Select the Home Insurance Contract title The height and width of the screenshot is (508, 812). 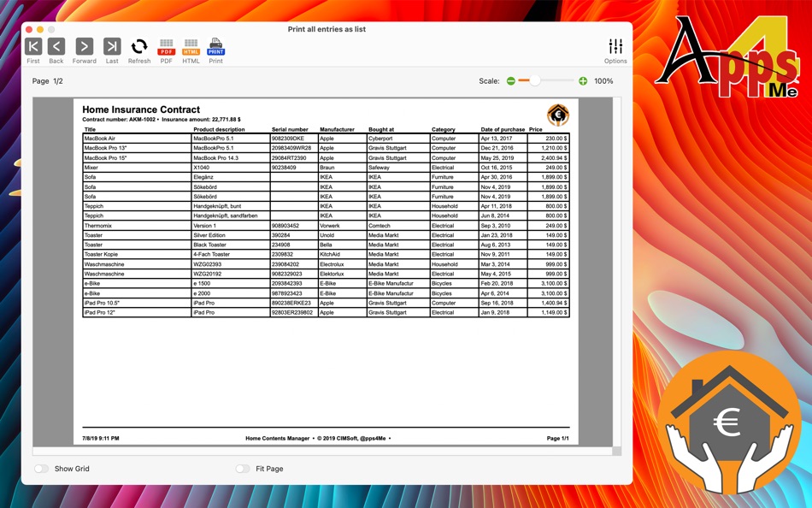click(142, 109)
